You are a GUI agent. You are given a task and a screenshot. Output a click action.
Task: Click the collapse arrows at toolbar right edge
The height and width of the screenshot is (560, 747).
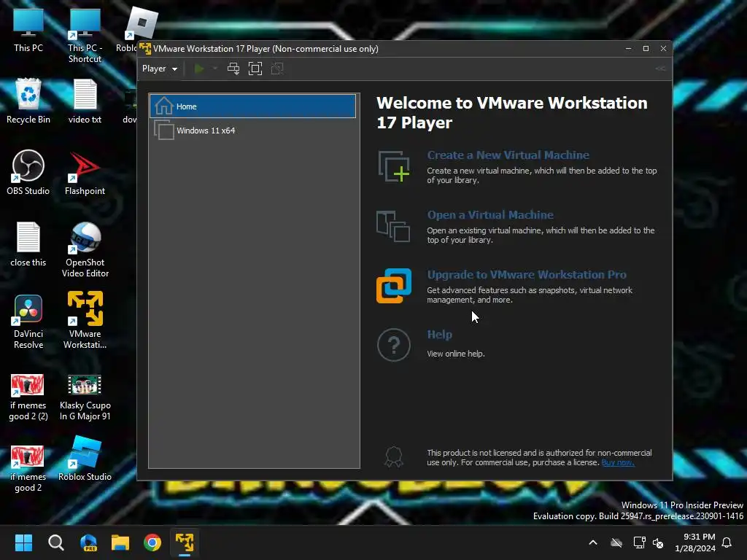click(x=660, y=69)
